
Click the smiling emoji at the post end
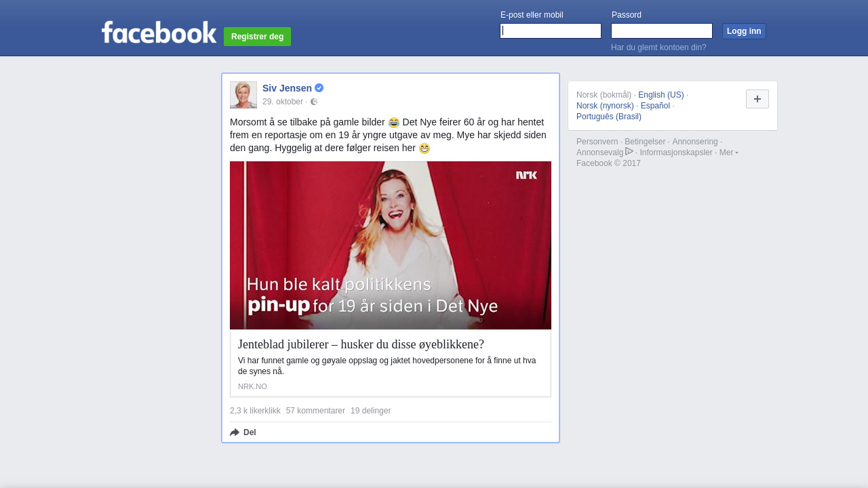tap(425, 148)
